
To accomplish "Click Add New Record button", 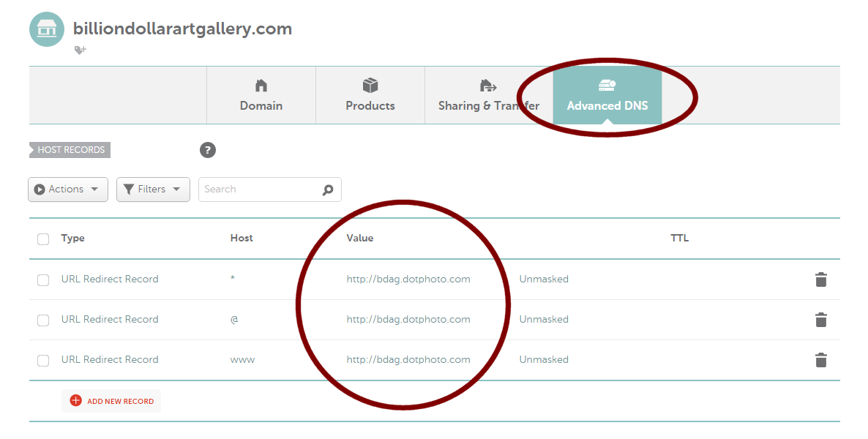I will 111,401.
